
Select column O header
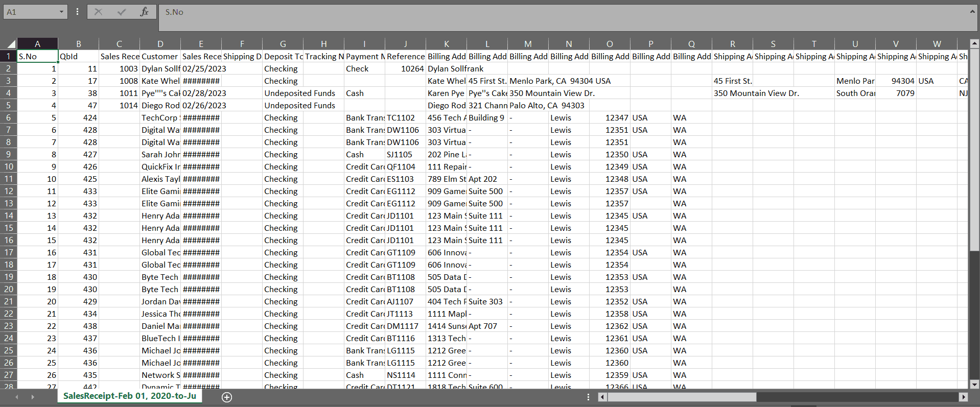point(610,44)
